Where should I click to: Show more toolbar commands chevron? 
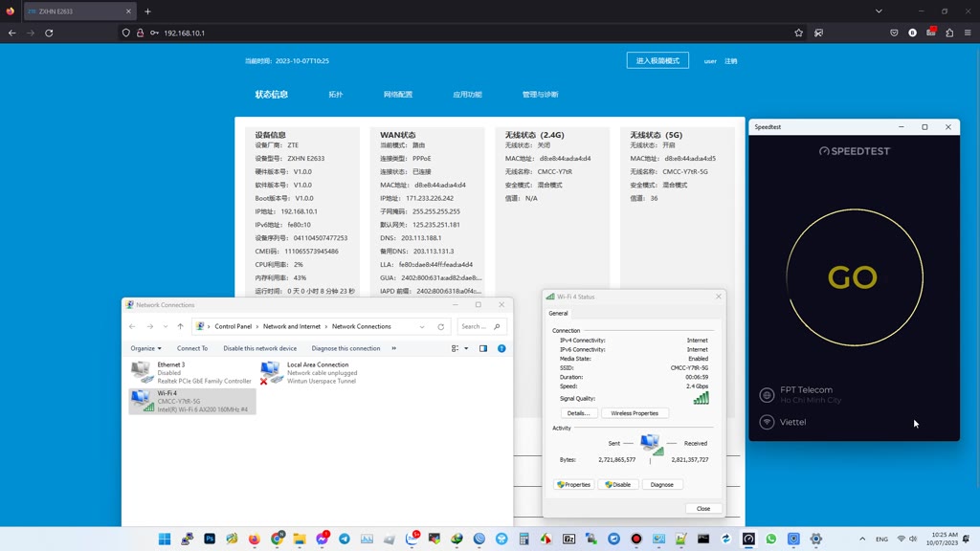[x=393, y=348]
